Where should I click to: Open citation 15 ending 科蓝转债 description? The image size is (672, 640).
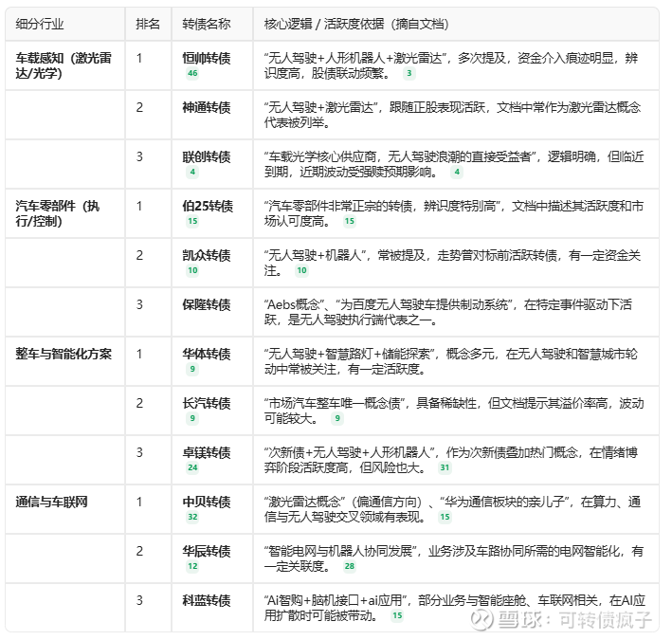[x=397, y=615]
